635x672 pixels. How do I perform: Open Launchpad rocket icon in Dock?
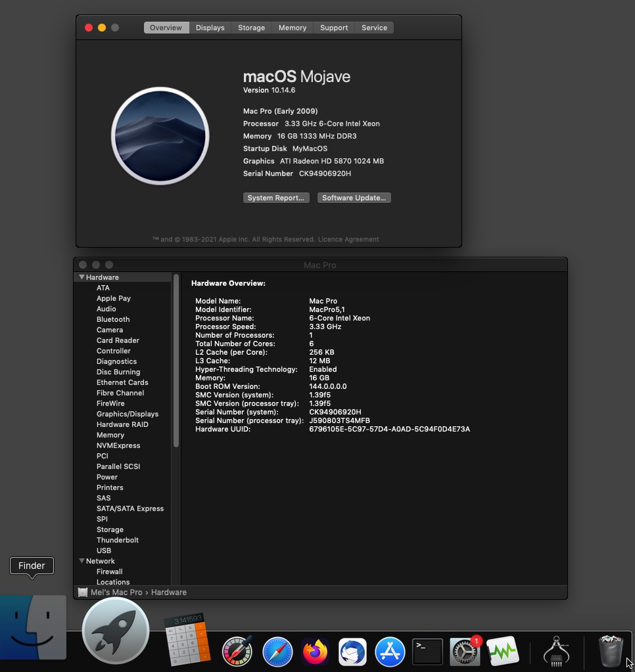pos(115,631)
